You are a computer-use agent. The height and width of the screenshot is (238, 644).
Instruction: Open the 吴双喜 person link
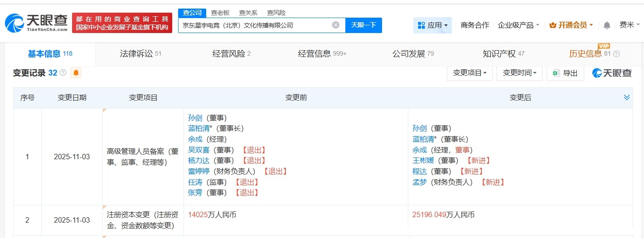pos(199,150)
